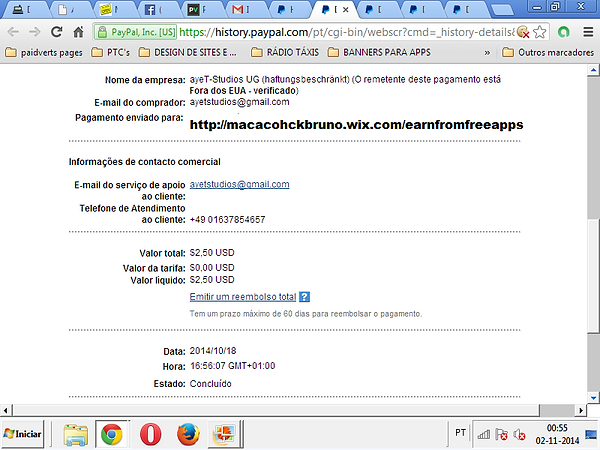This screenshot has width=600, height=450.
Task: Click the blocked cookies icon in address bar
Action: click(x=523, y=32)
